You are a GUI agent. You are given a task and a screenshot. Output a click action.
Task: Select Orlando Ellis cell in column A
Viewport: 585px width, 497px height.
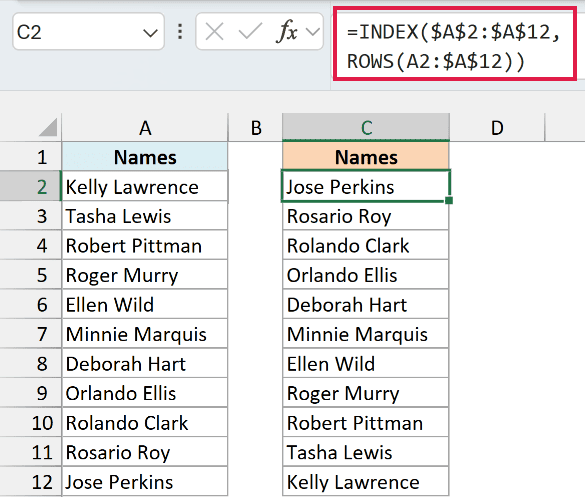[145, 393]
